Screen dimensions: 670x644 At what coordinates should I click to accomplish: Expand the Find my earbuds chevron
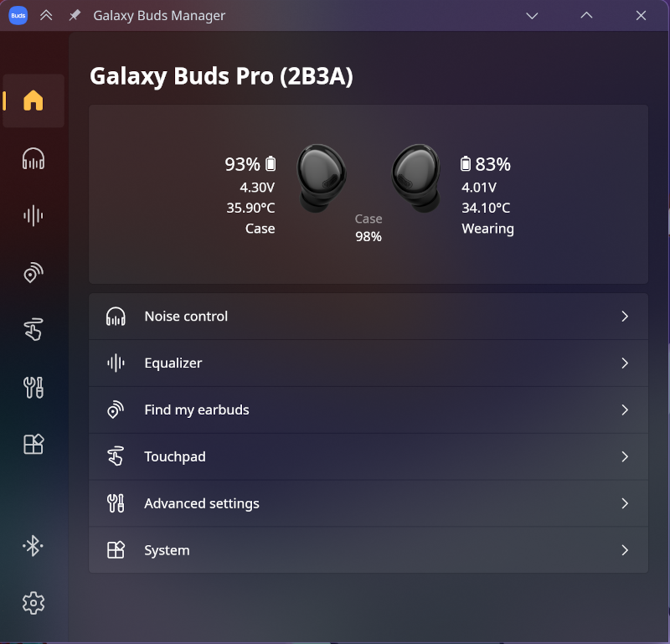tap(624, 410)
